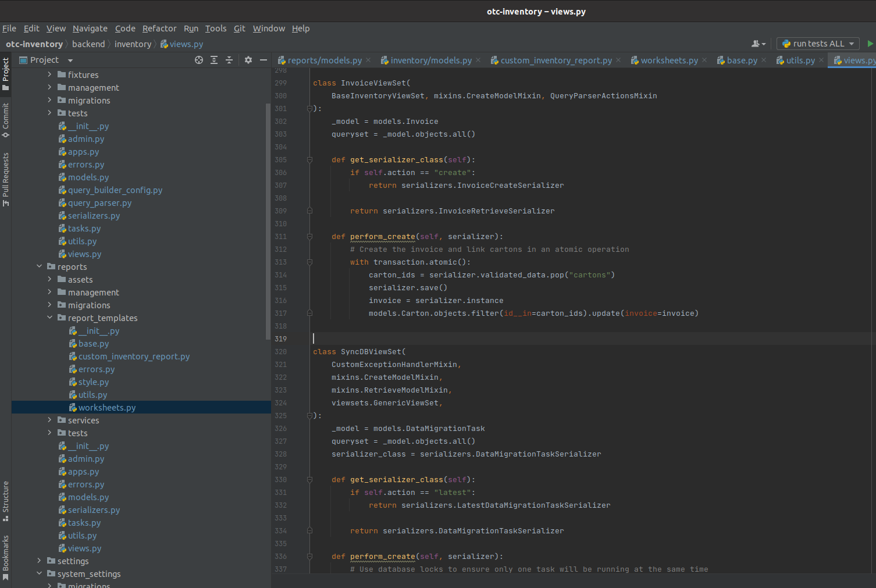Image resolution: width=876 pixels, height=588 pixels.
Task: Fold perform_create method at line 311
Action: [309, 237]
